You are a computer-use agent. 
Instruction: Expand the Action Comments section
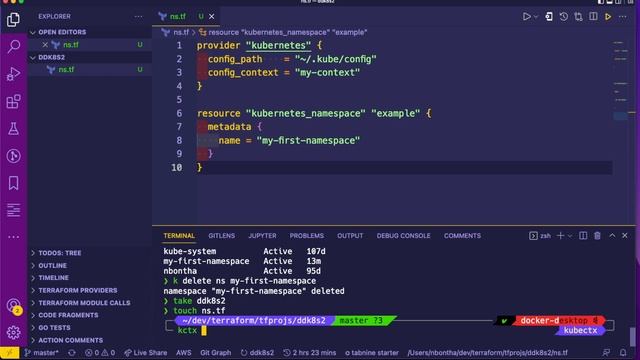90,340
